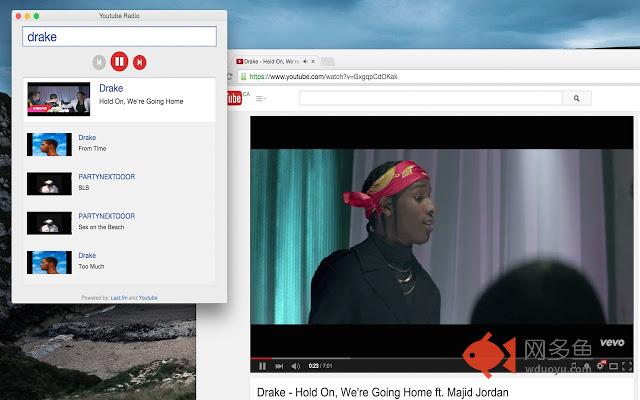
Task: Go to the YouTube home logo
Action: 235,98
